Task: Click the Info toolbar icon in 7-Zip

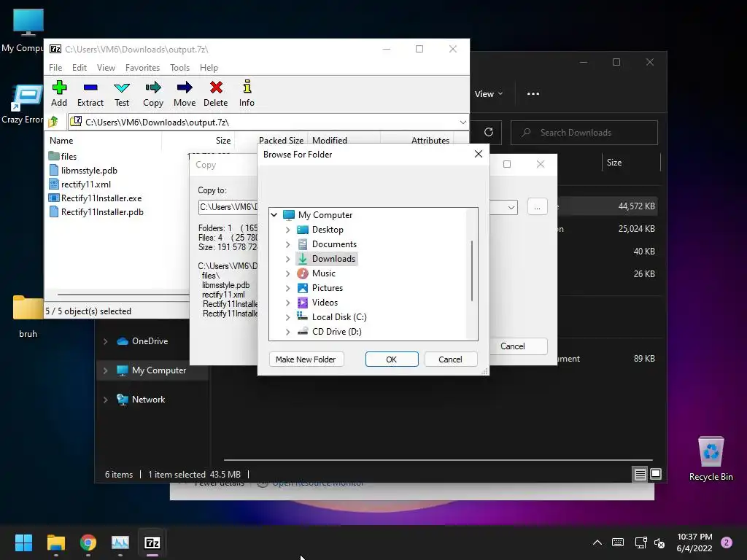Action: click(x=247, y=93)
